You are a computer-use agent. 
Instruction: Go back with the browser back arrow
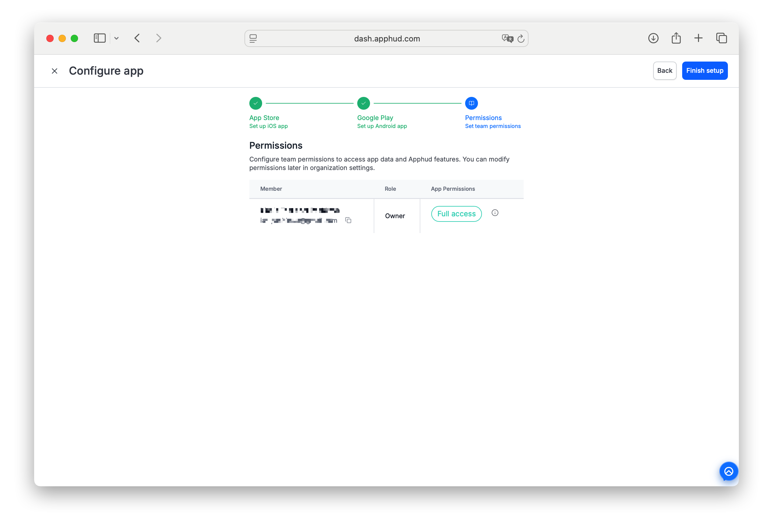[137, 38]
